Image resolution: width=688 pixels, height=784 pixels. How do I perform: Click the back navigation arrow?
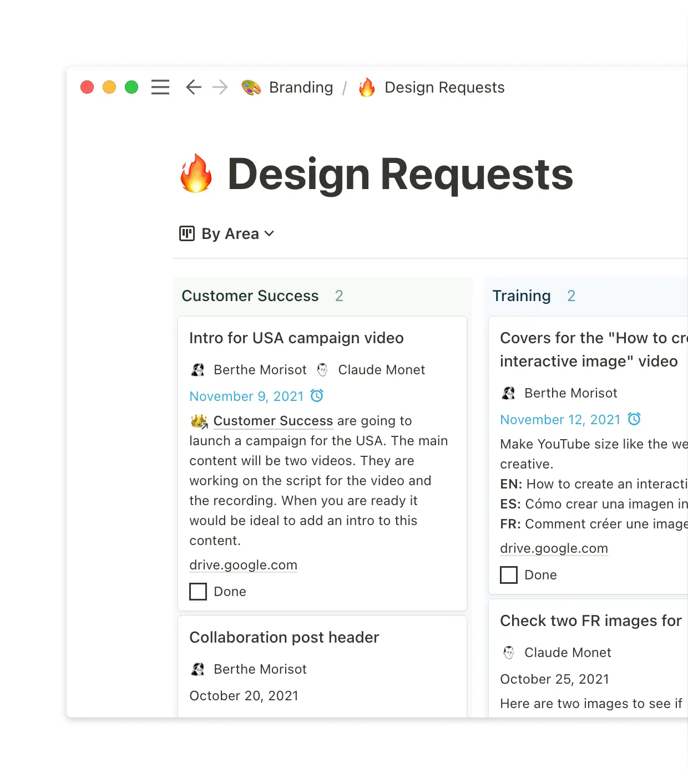[193, 87]
